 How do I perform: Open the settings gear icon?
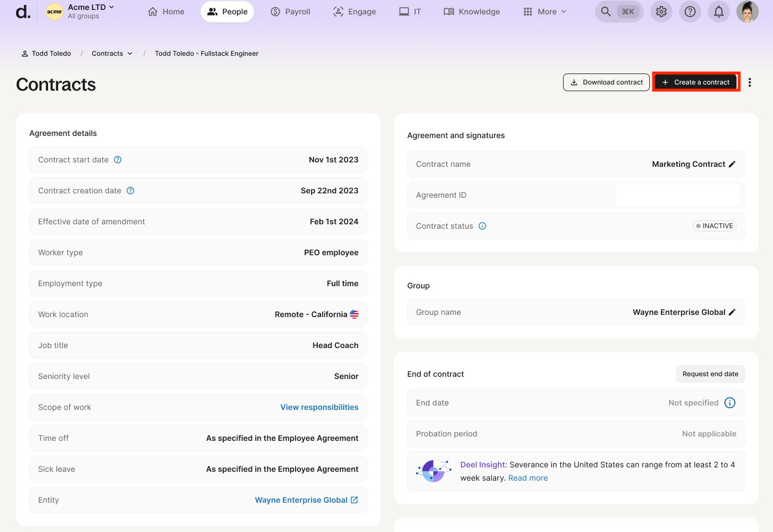661,12
